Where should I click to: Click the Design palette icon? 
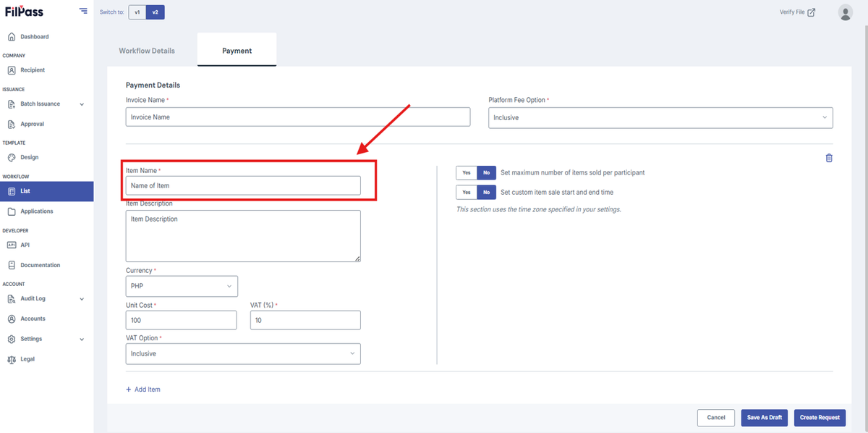click(12, 158)
